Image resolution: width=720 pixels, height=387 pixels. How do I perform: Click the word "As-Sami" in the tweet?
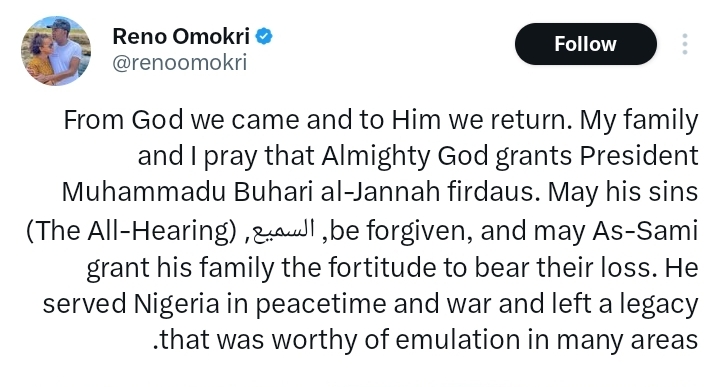tap(645, 230)
